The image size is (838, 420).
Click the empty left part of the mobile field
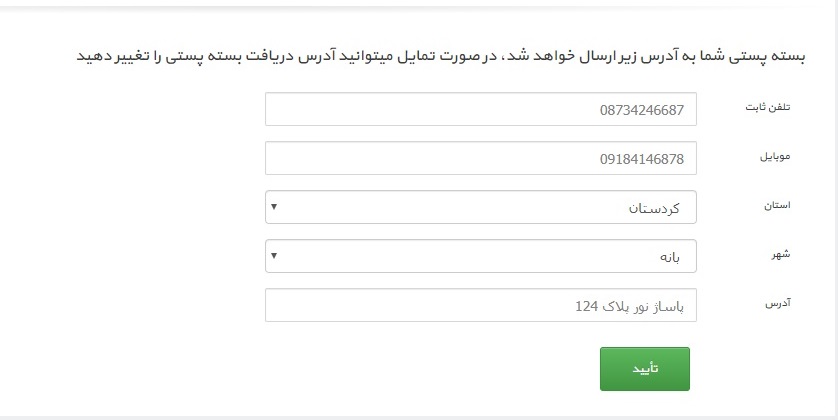click(374, 158)
